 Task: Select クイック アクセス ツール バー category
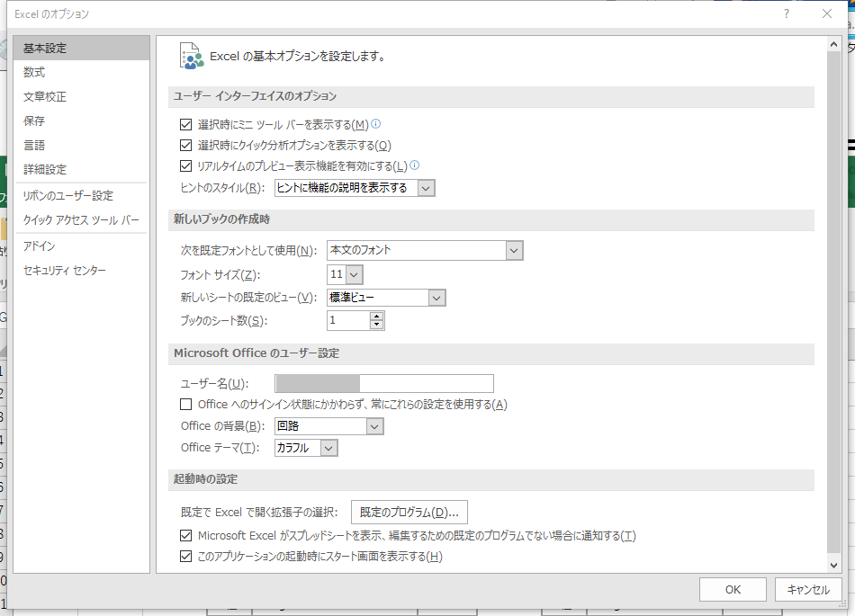(81, 219)
